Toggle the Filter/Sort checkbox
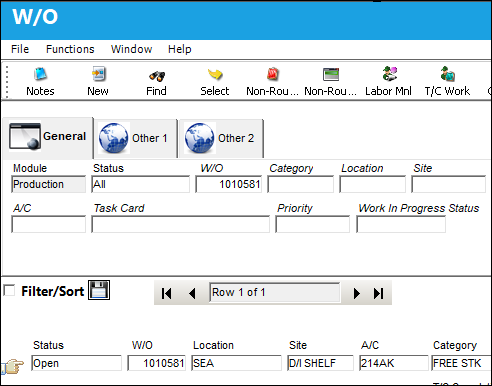492x386 pixels. pyautogui.click(x=9, y=290)
